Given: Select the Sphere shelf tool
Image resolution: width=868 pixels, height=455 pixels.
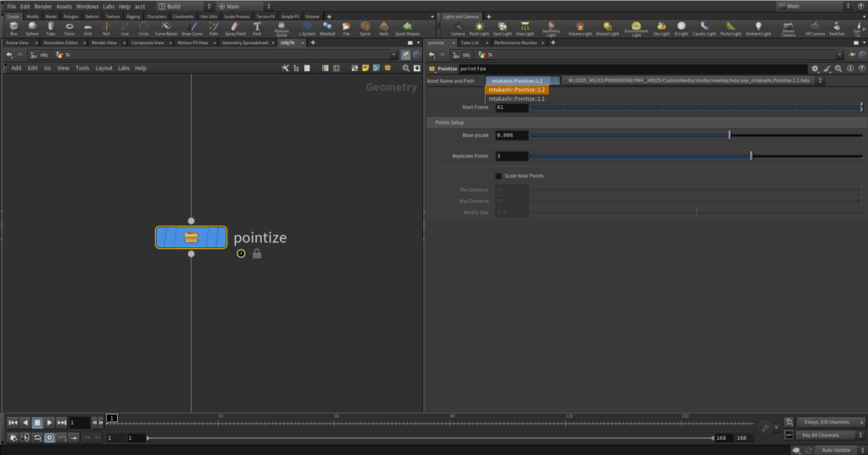Looking at the screenshot, I should click(31, 28).
